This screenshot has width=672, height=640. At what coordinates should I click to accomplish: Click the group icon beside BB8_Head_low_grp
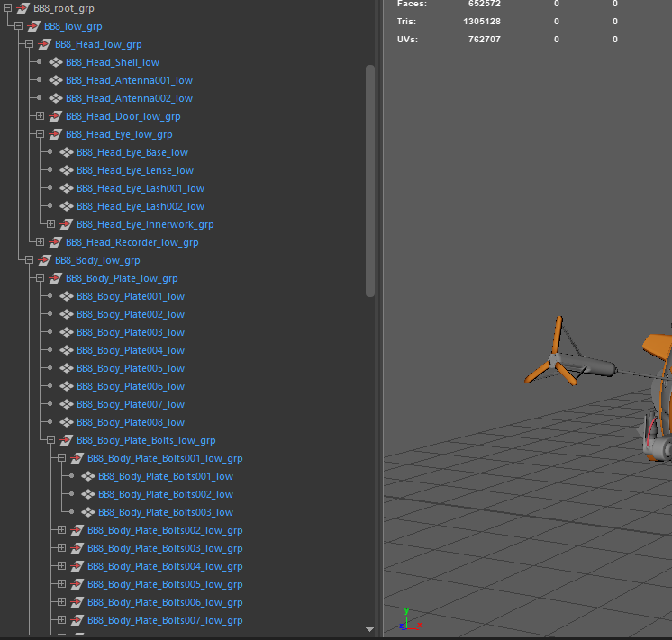coord(44,44)
